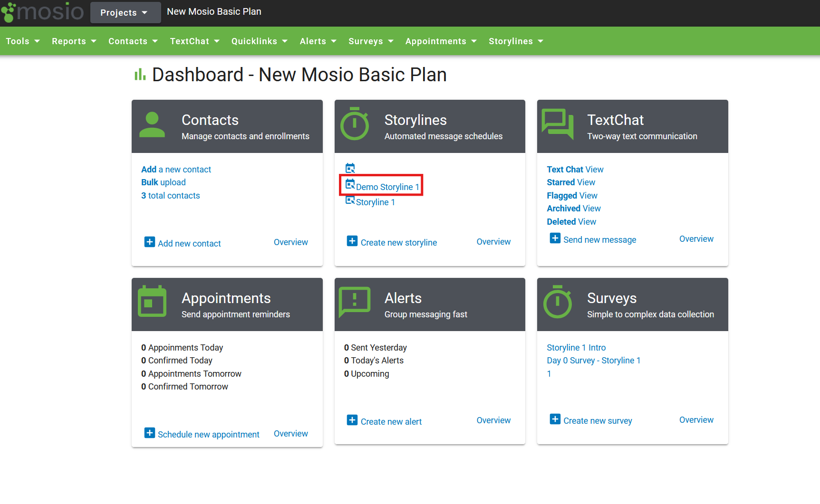Click plus icon for Create new alert
This screenshot has height=504, width=820.
[352, 420]
